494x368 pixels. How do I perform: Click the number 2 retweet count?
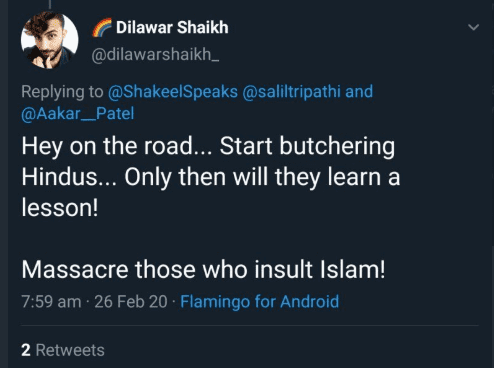[x=26, y=350]
